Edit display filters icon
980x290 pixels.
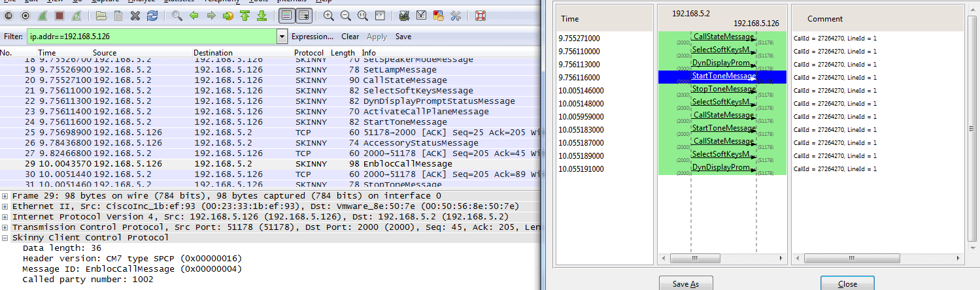tap(422, 15)
